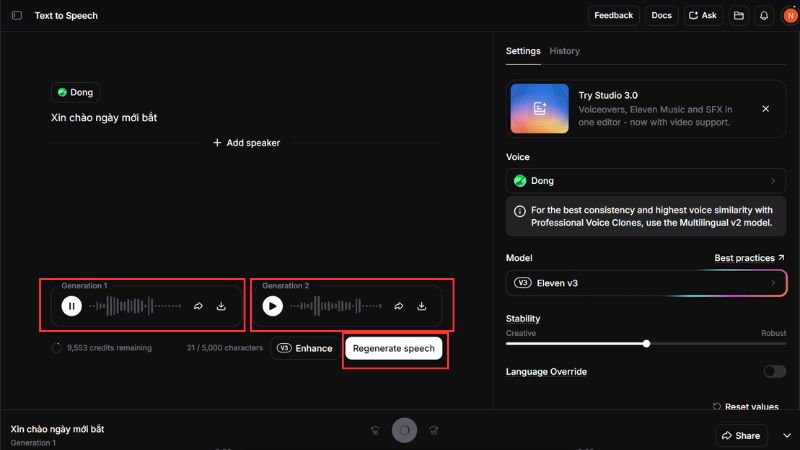Viewport: 800px width, 450px height.
Task: Adjust the Stability slider handle
Action: 647,343
